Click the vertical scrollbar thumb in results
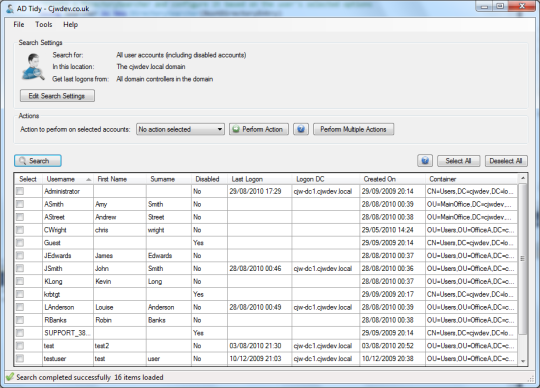 [x=523, y=259]
